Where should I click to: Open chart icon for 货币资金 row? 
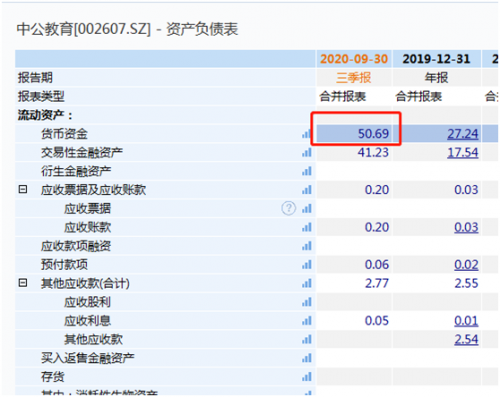307,134
